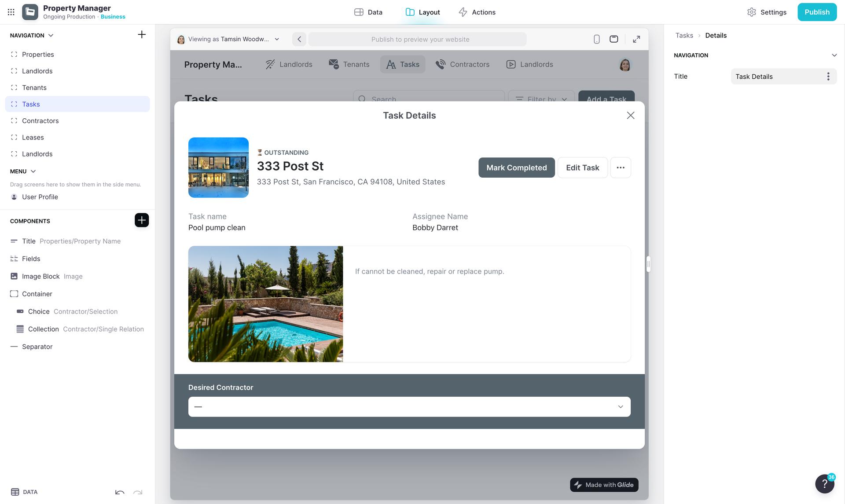Collapse the MENU section chevron
Screen dimensions: 845x504
click(x=33, y=172)
